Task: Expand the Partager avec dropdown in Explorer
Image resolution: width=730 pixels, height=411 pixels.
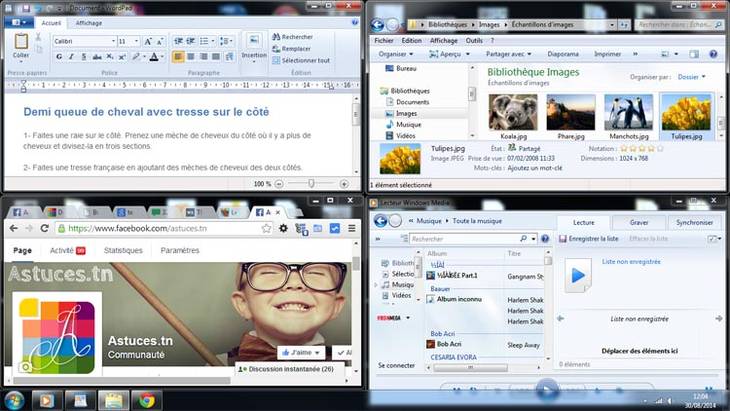Action: coord(508,54)
